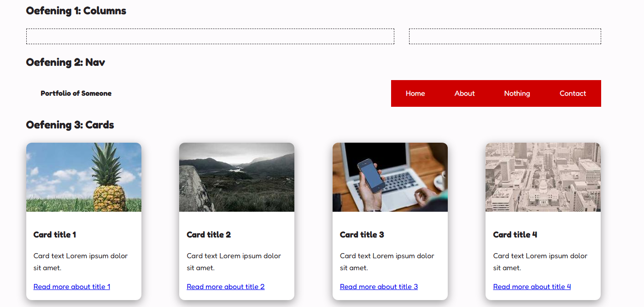
Task: Open Read more about title 1
Action: click(72, 287)
